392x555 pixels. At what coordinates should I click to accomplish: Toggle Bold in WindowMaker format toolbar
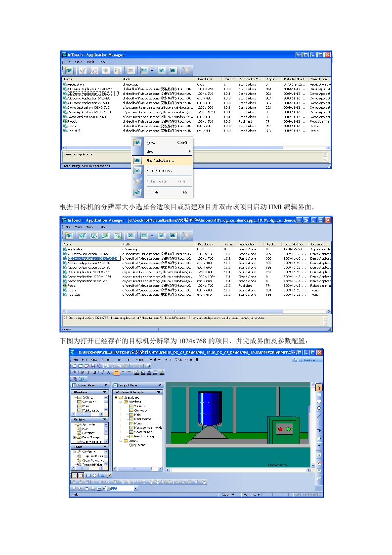(x=82, y=372)
